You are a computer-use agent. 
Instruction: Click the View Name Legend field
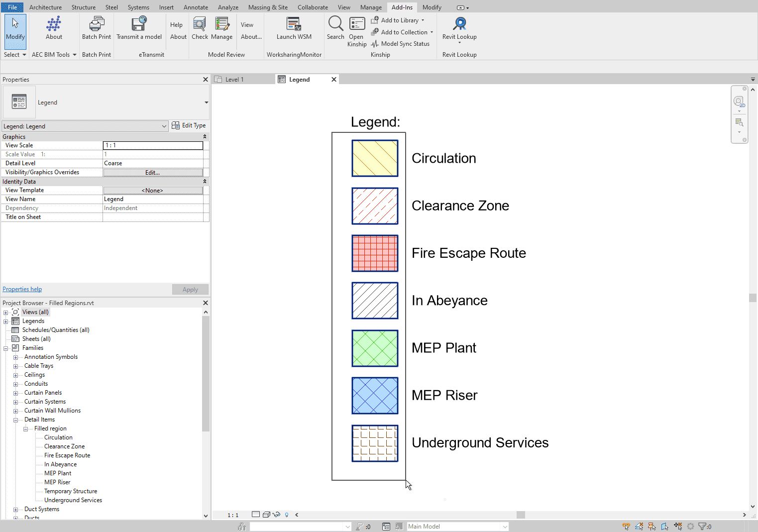coord(153,199)
